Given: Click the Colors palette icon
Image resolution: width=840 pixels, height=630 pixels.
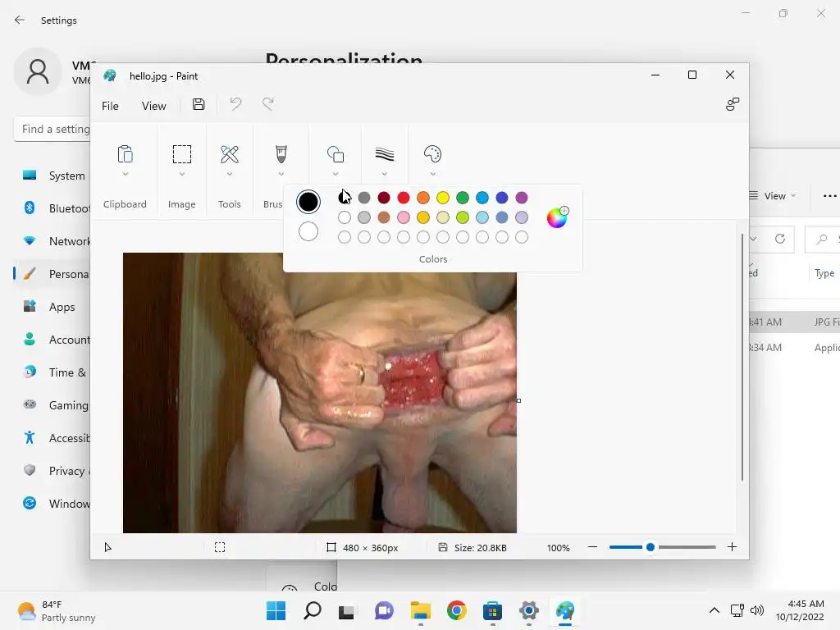Looking at the screenshot, I should pyautogui.click(x=432, y=154).
